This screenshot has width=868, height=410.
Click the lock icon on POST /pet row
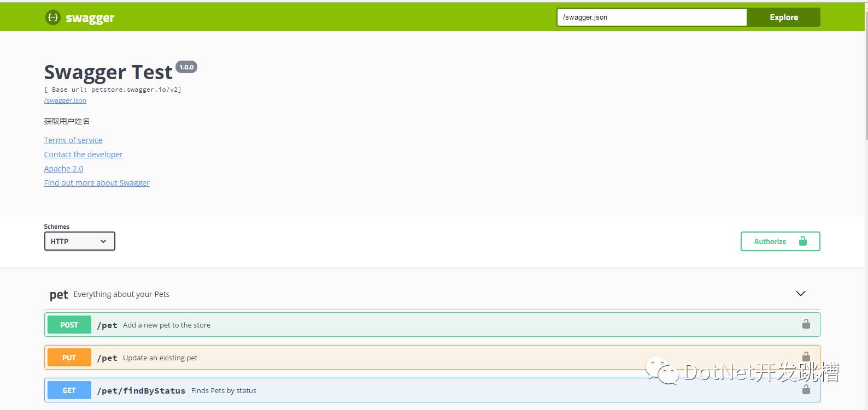click(806, 324)
